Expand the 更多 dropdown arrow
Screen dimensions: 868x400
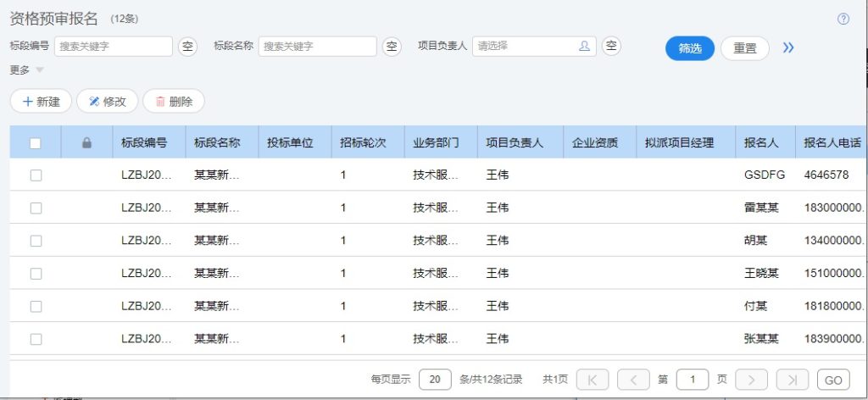click(40, 70)
